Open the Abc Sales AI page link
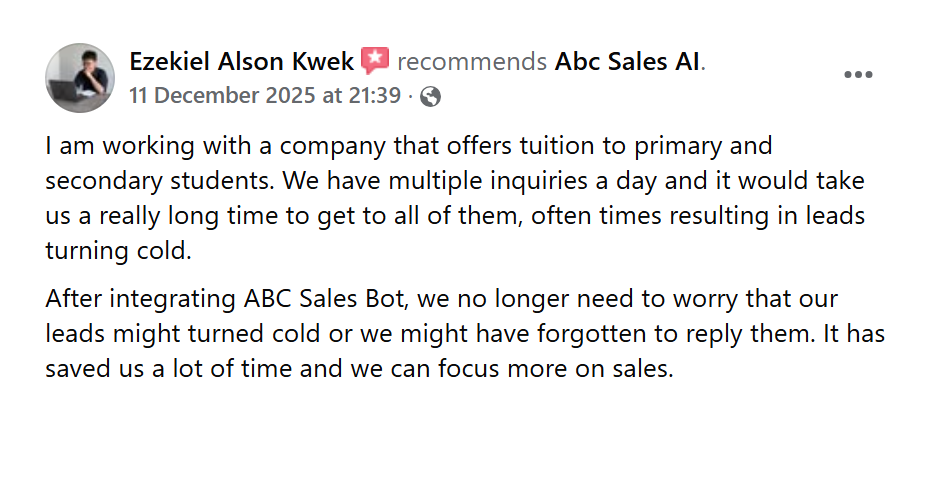This screenshot has width=936, height=477. (x=628, y=62)
